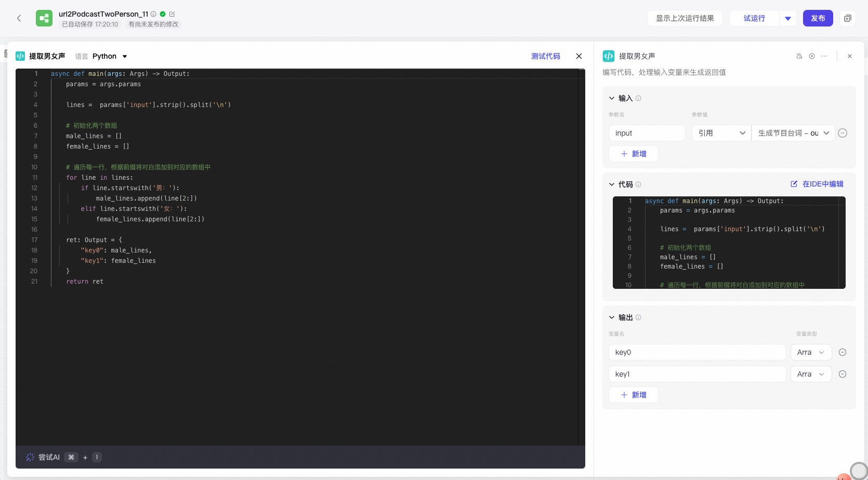Screen dimensions: 868x480
Task: Click the run-node play icon in side panel
Action: [812, 56]
